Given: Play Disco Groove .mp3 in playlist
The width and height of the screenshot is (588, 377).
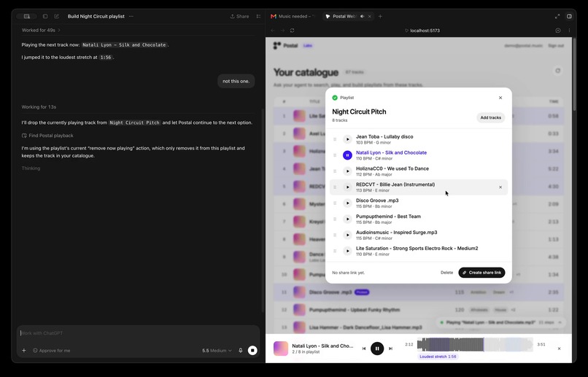Looking at the screenshot, I should tap(348, 203).
